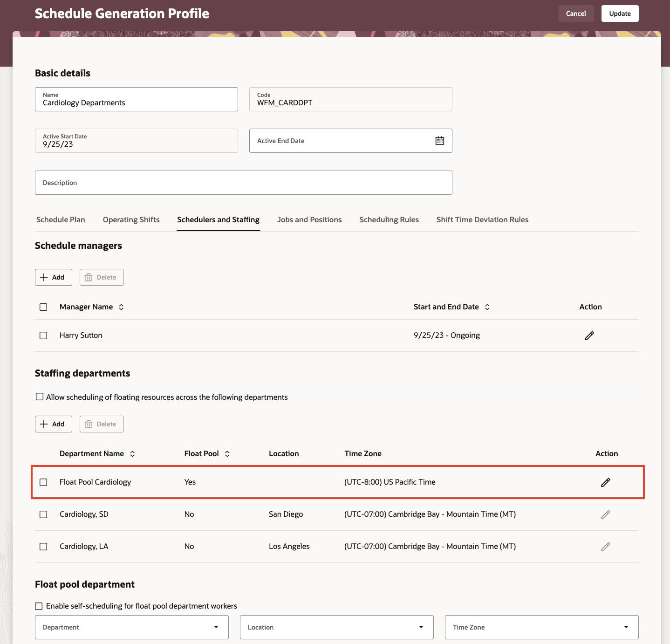Open the Department dropdown
The image size is (670, 644).
131,627
